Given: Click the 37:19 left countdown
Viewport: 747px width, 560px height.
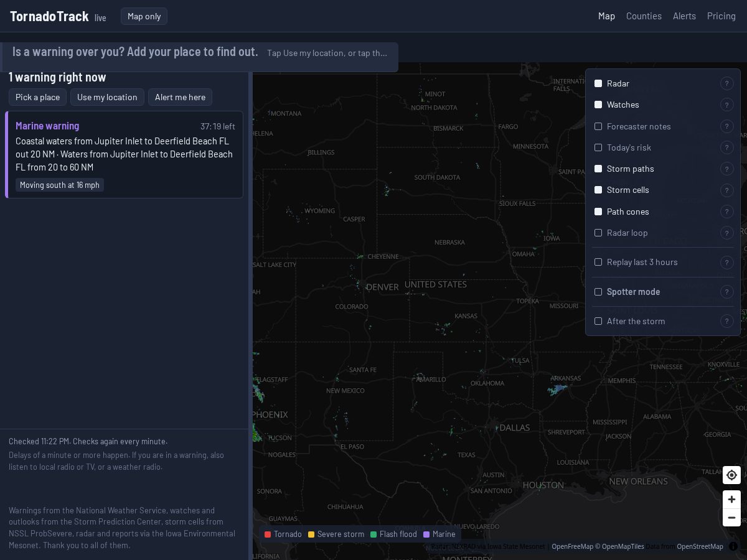Looking at the screenshot, I should pos(218,126).
